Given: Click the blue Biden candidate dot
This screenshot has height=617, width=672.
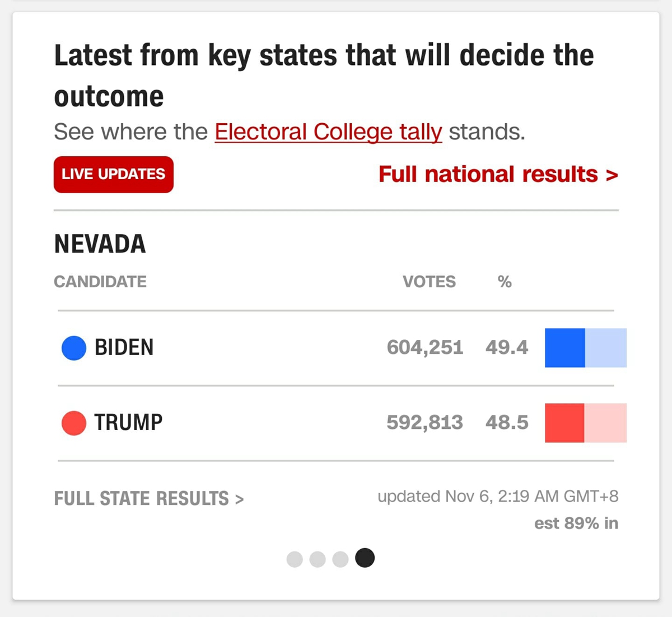Looking at the screenshot, I should click(x=74, y=348).
